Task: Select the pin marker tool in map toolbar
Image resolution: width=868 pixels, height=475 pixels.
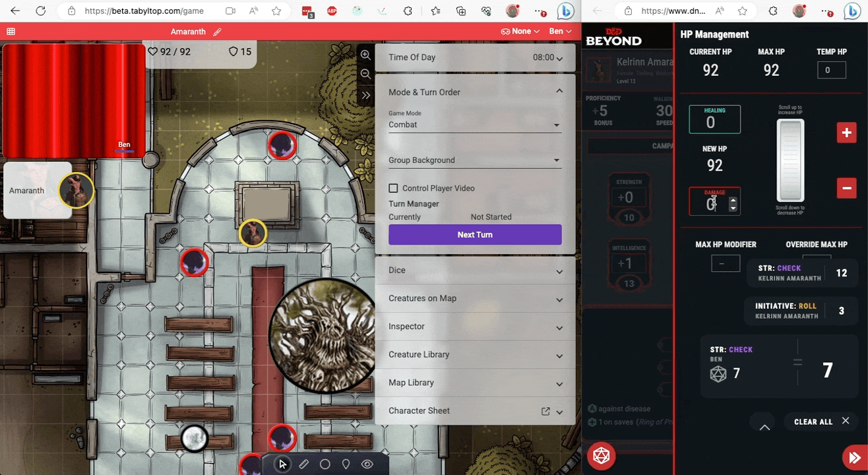Action: [346, 464]
